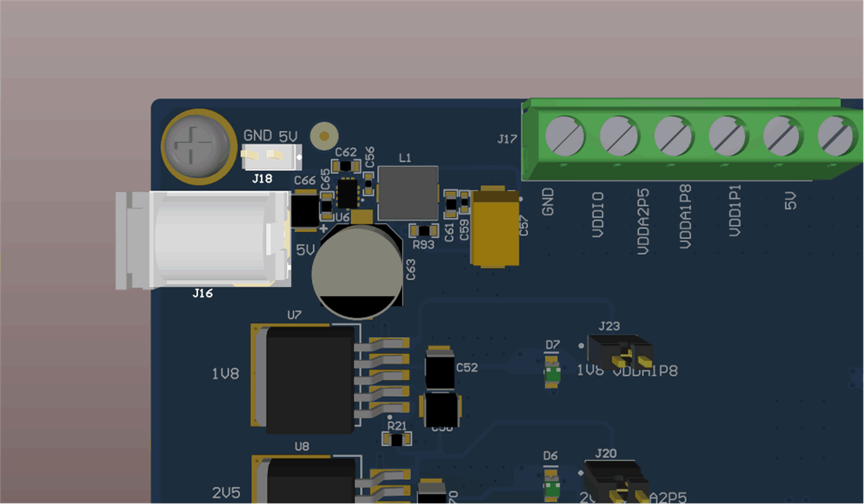
Task: Click the D7 designator text
Action: pos(553,345)
